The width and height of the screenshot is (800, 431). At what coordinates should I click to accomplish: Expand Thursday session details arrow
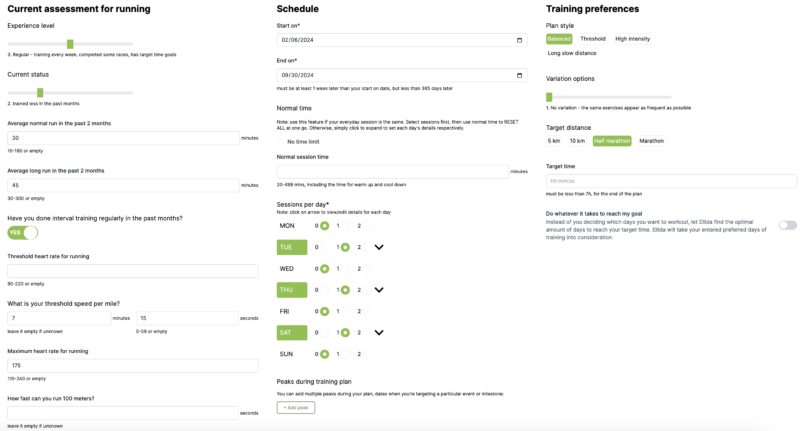pyautogui.click(x=379, y=290)
